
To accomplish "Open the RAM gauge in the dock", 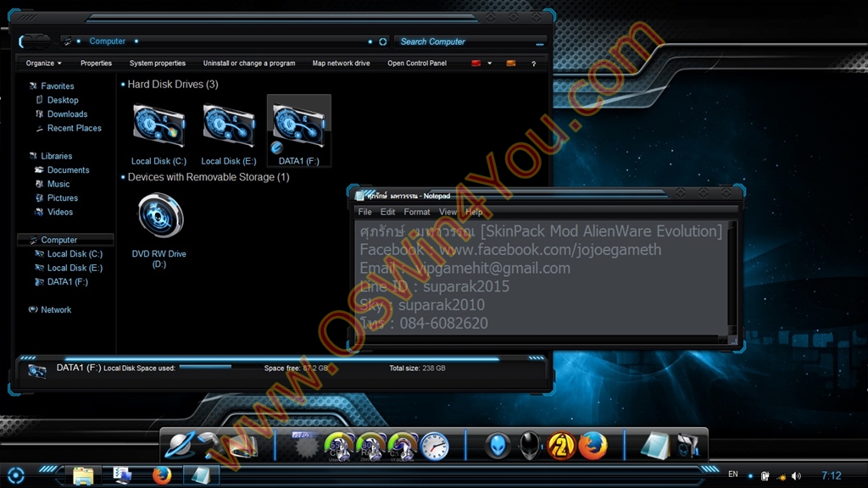I will [370, 446].
